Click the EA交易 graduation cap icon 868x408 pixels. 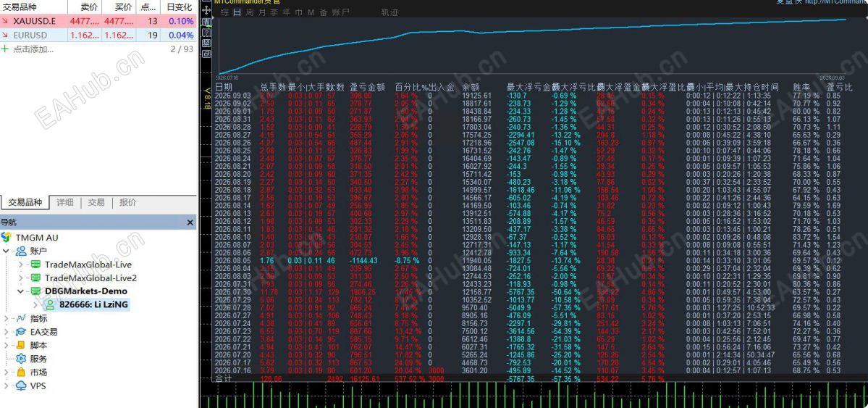[x=21, y=331]
